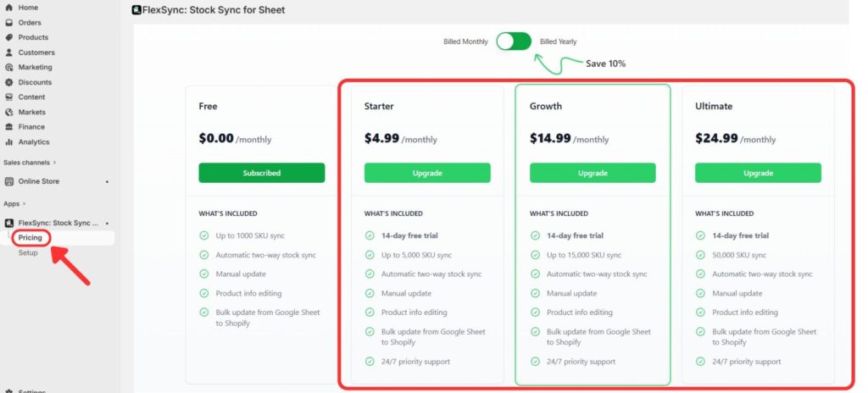Click the Customers person icon
868x393 pixels.
[x=9, y=53]
